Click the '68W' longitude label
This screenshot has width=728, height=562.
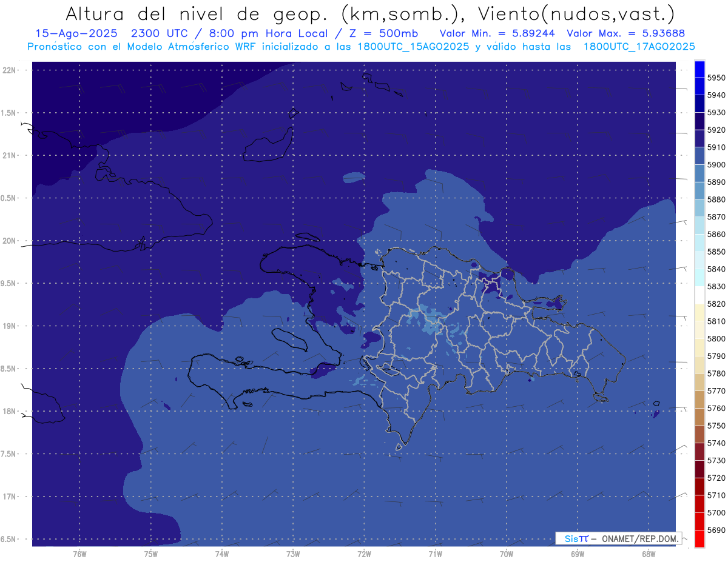[649, 554]
